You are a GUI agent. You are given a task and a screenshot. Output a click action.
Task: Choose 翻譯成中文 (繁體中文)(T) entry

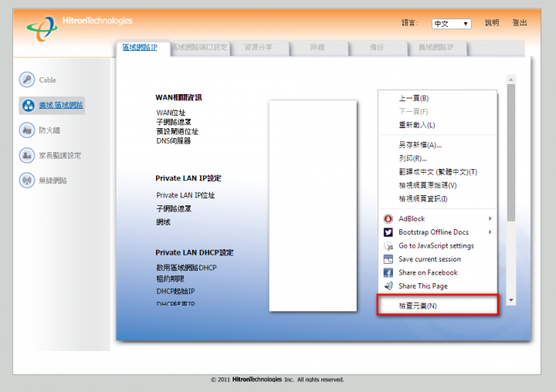[x=437, y=172]
